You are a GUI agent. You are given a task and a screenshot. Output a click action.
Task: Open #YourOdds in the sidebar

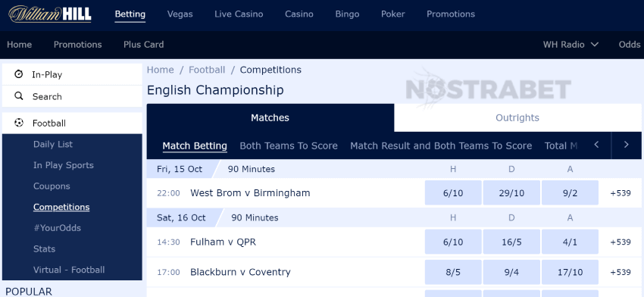57,228
